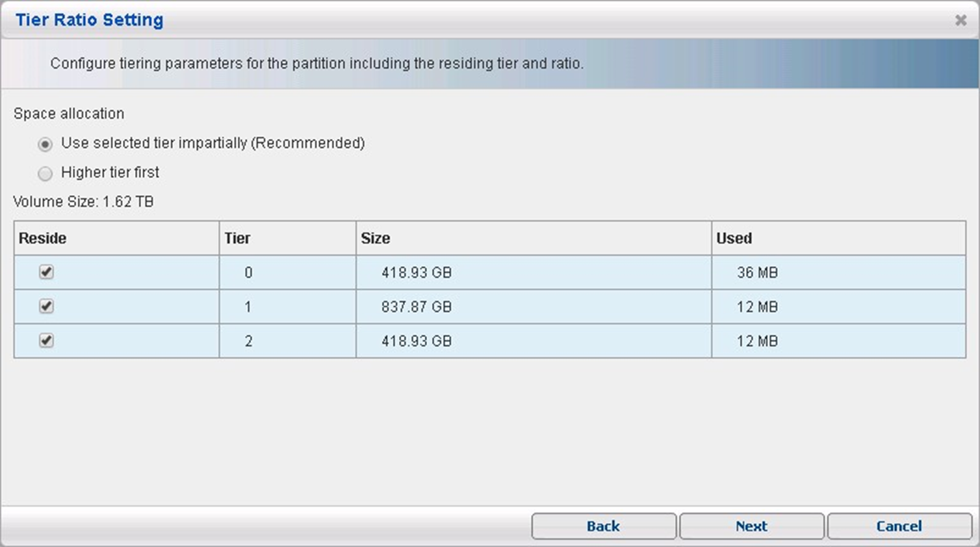Viewport: 980px width, 547px height.
Task: Select 'Use selected tier impartially' radio option
Action: [x=45, y=144]
